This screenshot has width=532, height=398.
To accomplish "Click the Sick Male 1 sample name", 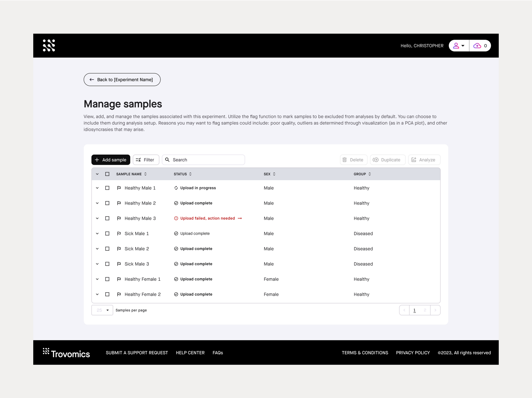I will coord(137,234).
